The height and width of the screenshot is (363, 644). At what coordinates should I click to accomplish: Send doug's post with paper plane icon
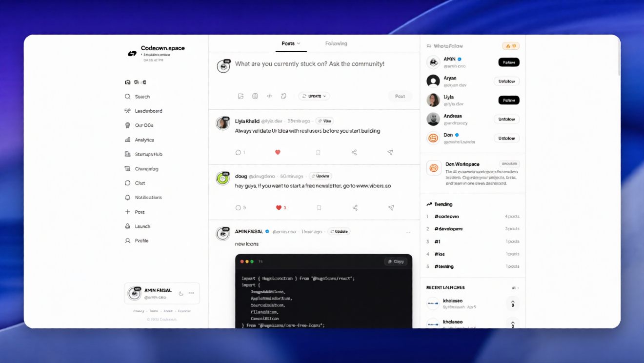coord(391,207)
